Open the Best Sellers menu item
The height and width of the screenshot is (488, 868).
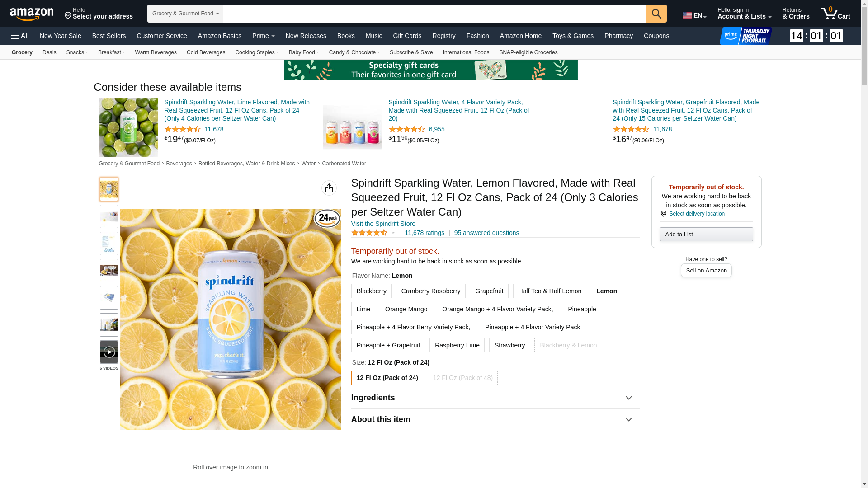pyautogui.click(x=109, y=36)
